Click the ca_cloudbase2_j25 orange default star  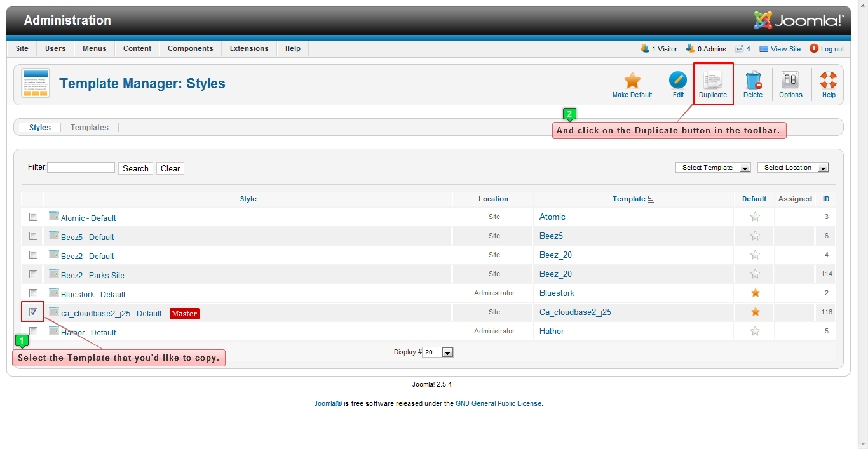tap(755, 312)
